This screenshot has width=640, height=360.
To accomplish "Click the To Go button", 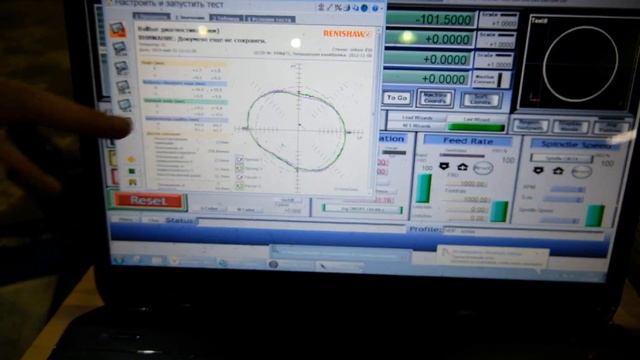I will (397, 98).
